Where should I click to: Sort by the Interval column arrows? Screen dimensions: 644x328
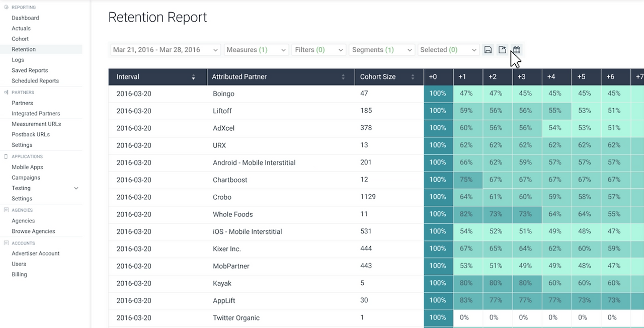coord(193,77)
